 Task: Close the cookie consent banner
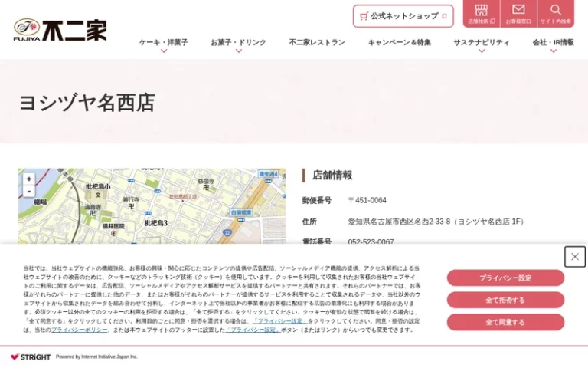[x=574, y=257]
